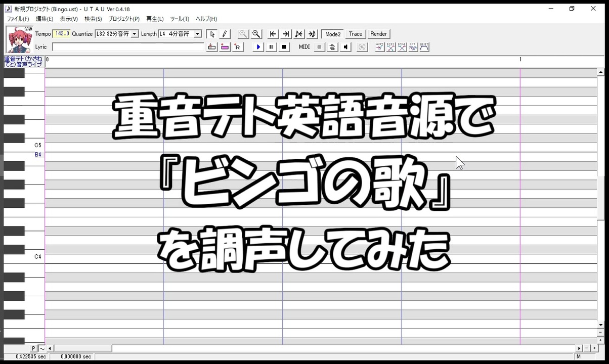Click horizontal scrollbar left arrow
This screenshot has width=609, height=364.
click(50, 348)
